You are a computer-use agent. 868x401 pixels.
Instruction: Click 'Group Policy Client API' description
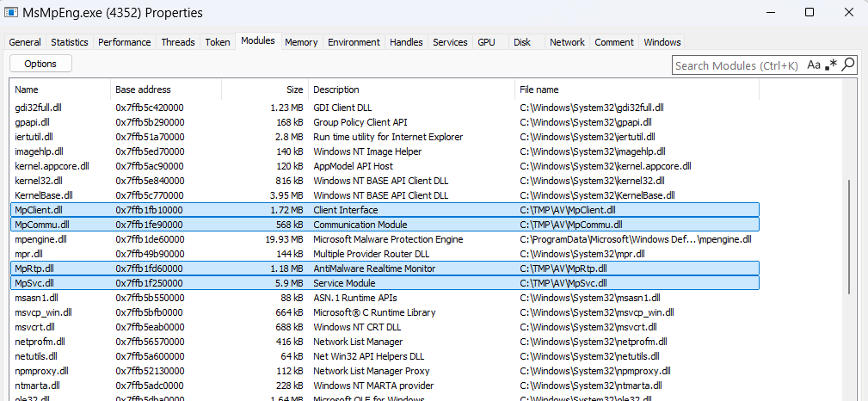[x=360, y=122]
